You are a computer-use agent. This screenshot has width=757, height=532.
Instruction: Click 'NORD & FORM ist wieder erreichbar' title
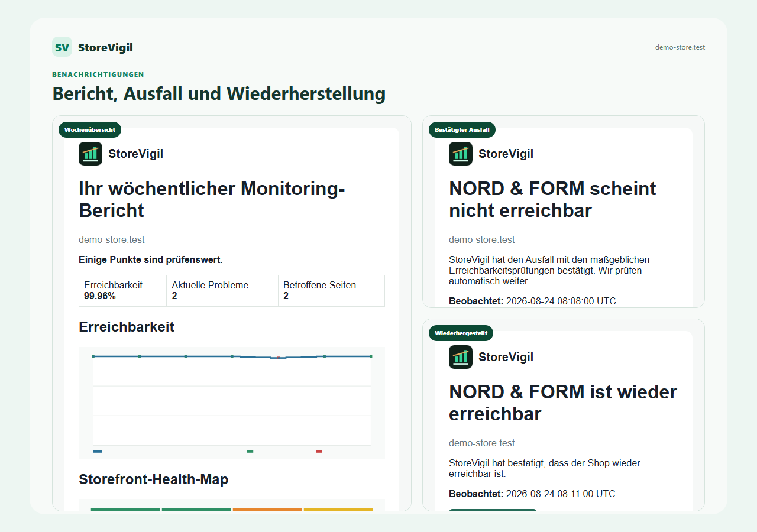click(x=563, y=403)
